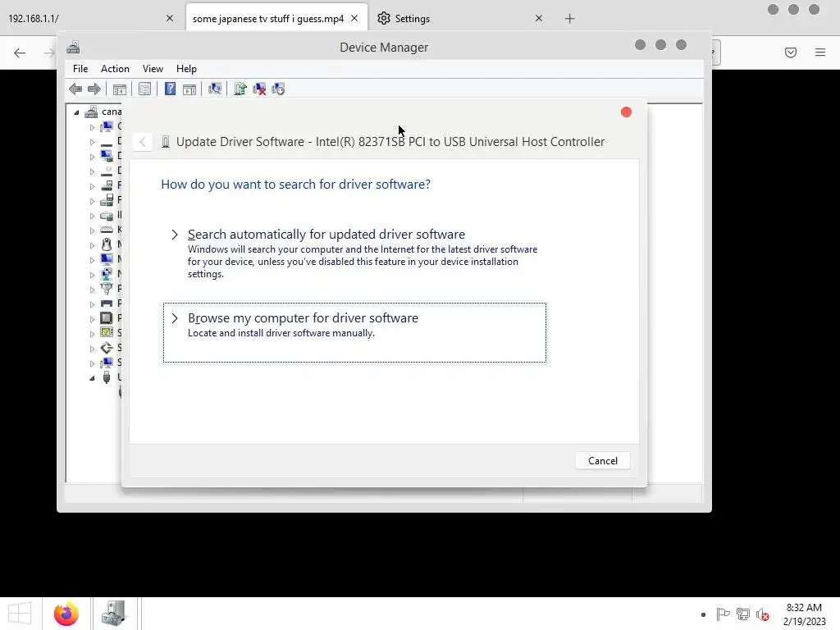Viewport: 840px width, 630px height.
Task: Click the Disable device icon with down arrow
Action: point(278,89)
